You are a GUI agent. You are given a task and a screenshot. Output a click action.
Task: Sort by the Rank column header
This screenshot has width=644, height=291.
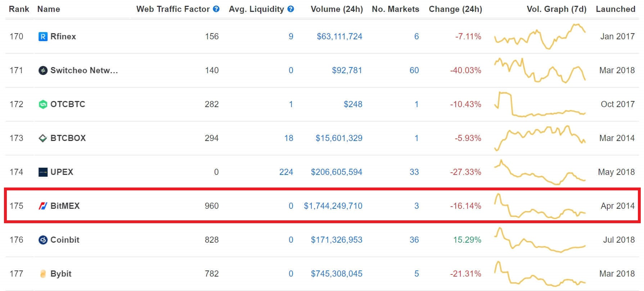point(19,9)
